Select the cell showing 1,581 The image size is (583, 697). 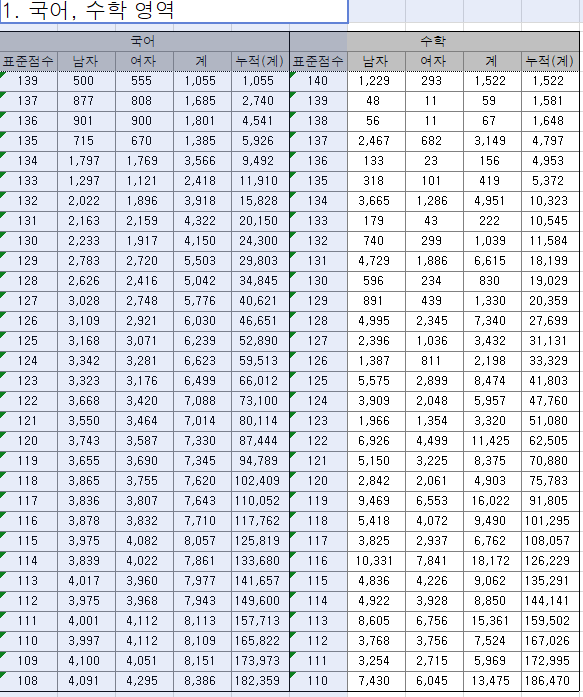(x=550, y=101)
